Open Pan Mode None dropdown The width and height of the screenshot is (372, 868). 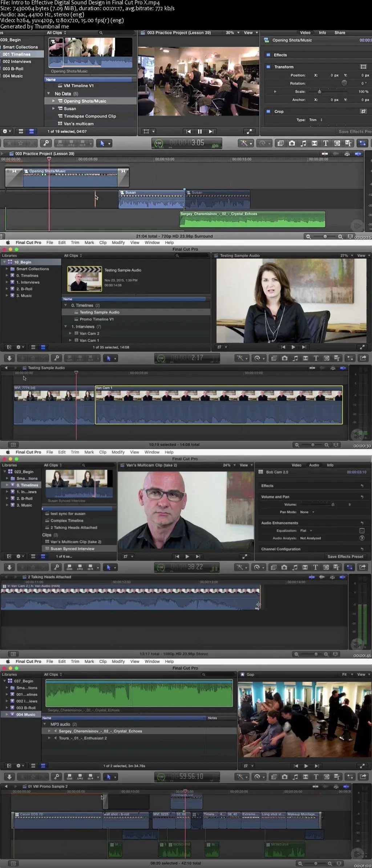(307, 512)
